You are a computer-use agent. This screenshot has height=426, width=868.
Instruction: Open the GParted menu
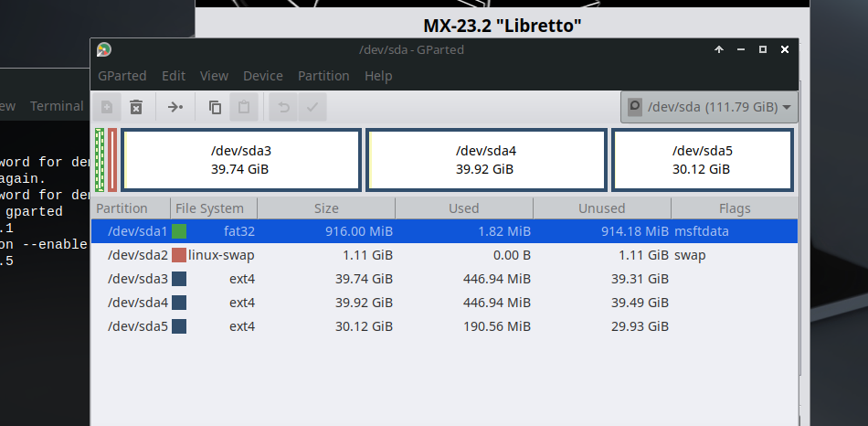(x=122, y=76)
